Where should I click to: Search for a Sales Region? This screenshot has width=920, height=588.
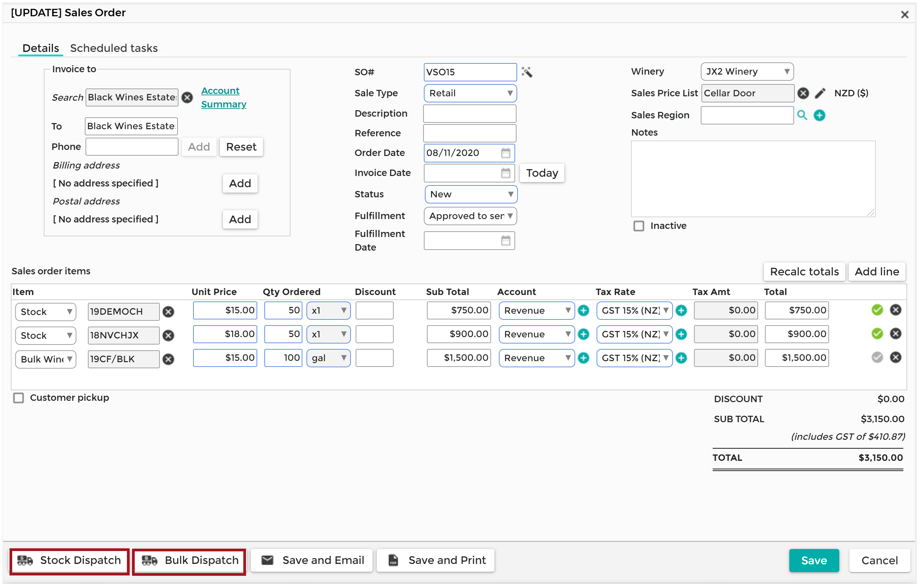[x=802, y=115]
